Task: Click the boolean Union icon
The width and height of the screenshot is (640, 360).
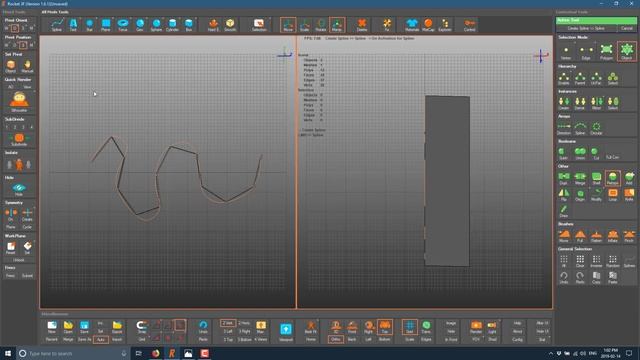Action: 580,153
